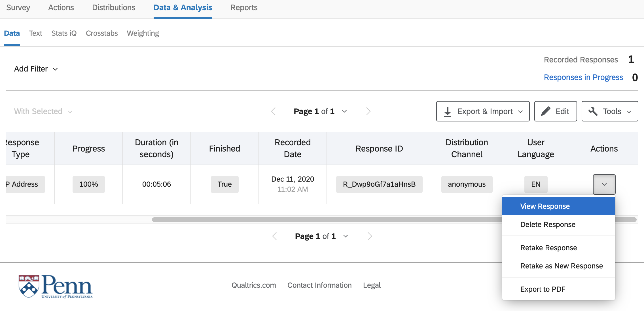The image size is (644, 311).
Task: Go to next page using bottom right arrow
Action: 370,236
